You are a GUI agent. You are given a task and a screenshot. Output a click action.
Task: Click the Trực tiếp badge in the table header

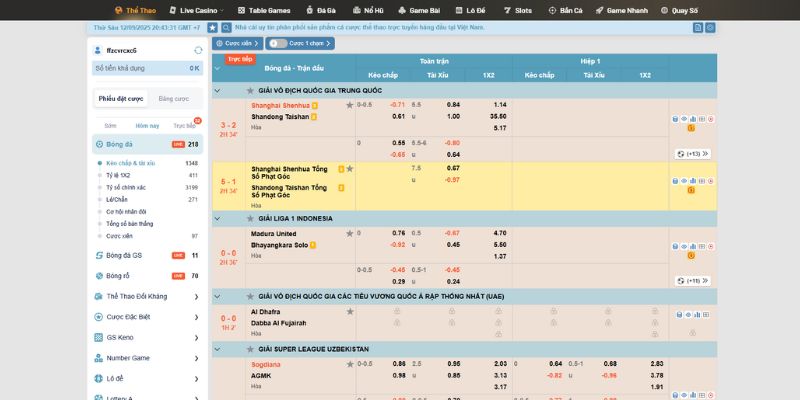240,59
